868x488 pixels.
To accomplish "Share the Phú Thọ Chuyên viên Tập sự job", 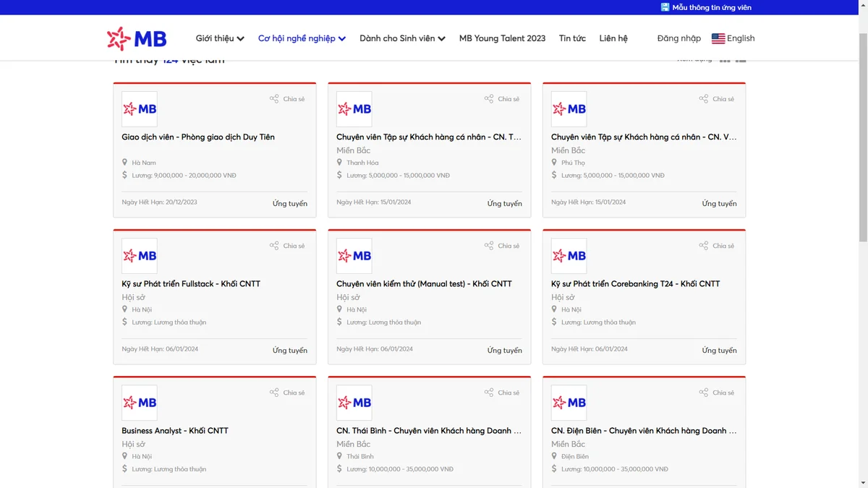I will [717, 99].
